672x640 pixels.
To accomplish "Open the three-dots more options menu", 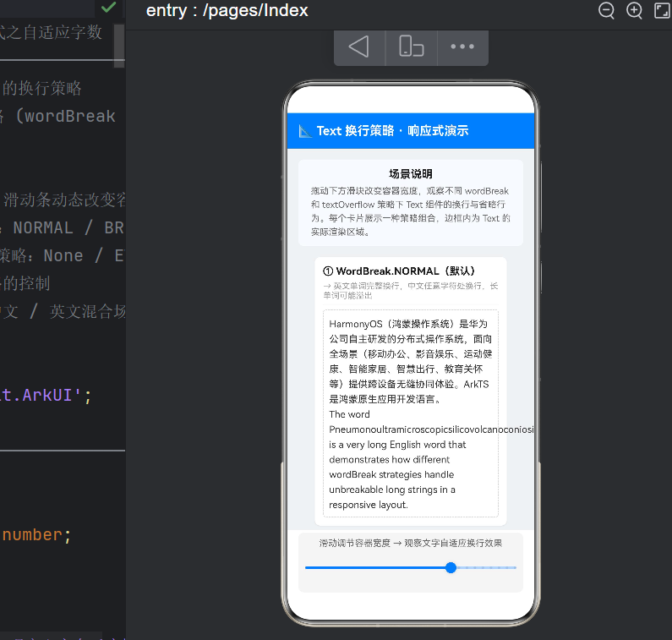I will coord(462,46).
